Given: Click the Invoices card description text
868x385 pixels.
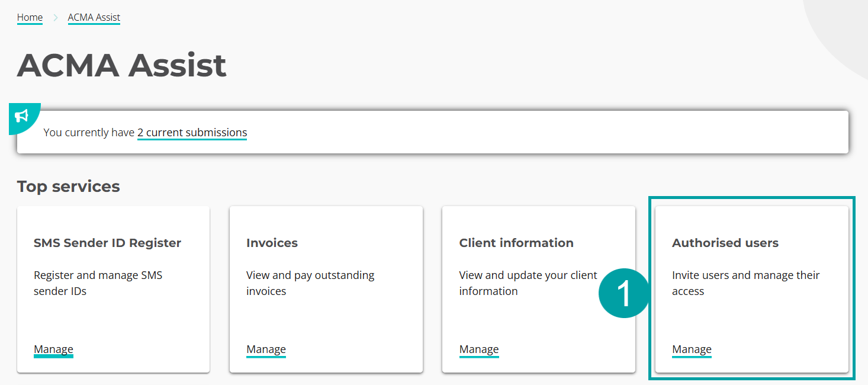Looking at the screenshot, I should tap(310, 283).
